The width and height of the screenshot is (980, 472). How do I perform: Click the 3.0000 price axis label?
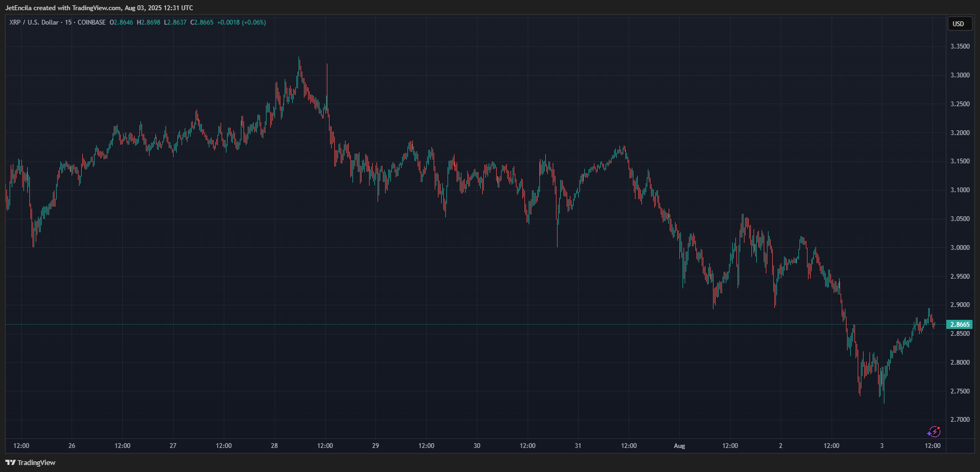coord(960,248)
